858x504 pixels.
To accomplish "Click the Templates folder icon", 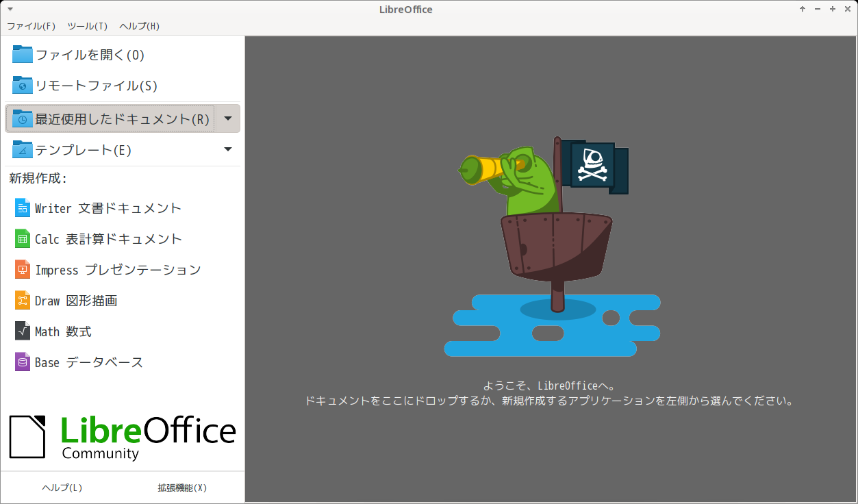I will [23, 149].
